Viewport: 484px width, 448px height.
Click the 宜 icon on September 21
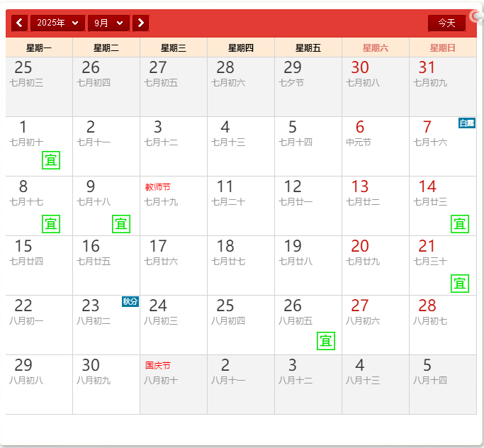coord(460,284)
